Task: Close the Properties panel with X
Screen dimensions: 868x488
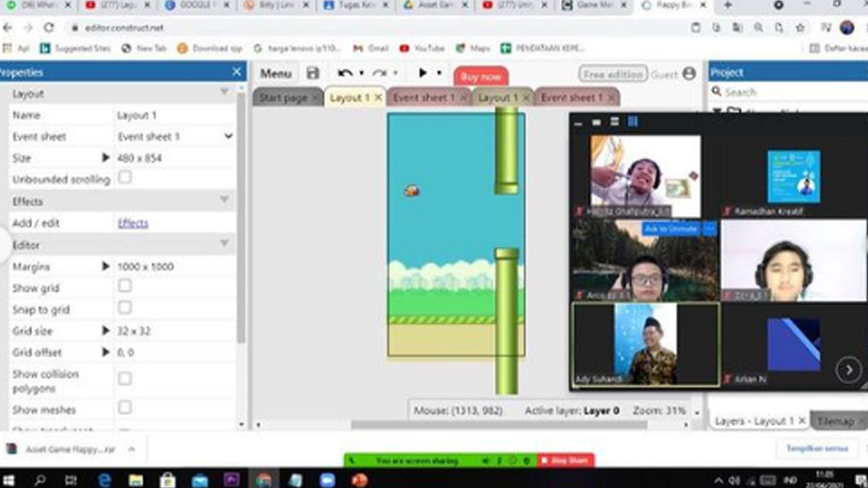Action: pyautogui.click(x=236, y=72)
